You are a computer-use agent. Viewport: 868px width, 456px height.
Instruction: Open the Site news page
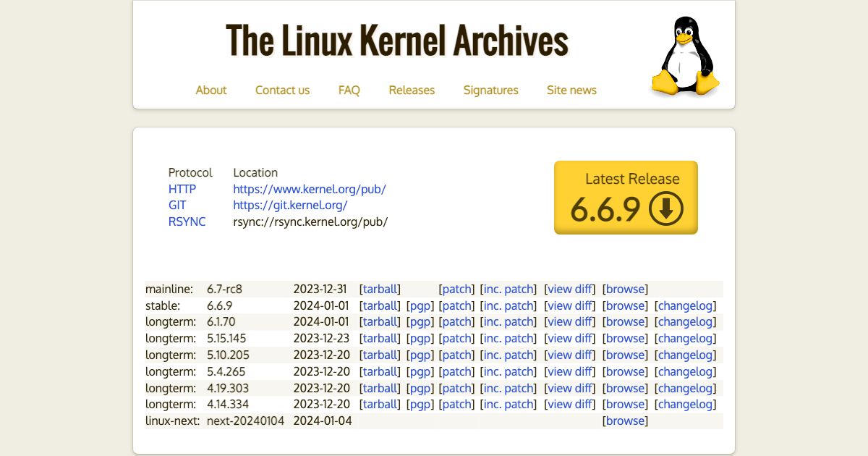click(571, 90)
